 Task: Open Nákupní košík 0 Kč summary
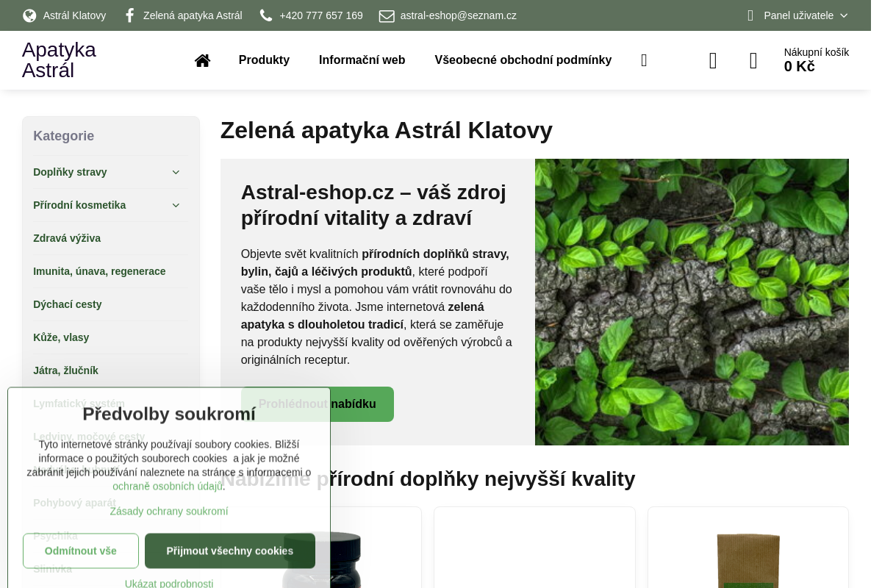click(816, 60)
